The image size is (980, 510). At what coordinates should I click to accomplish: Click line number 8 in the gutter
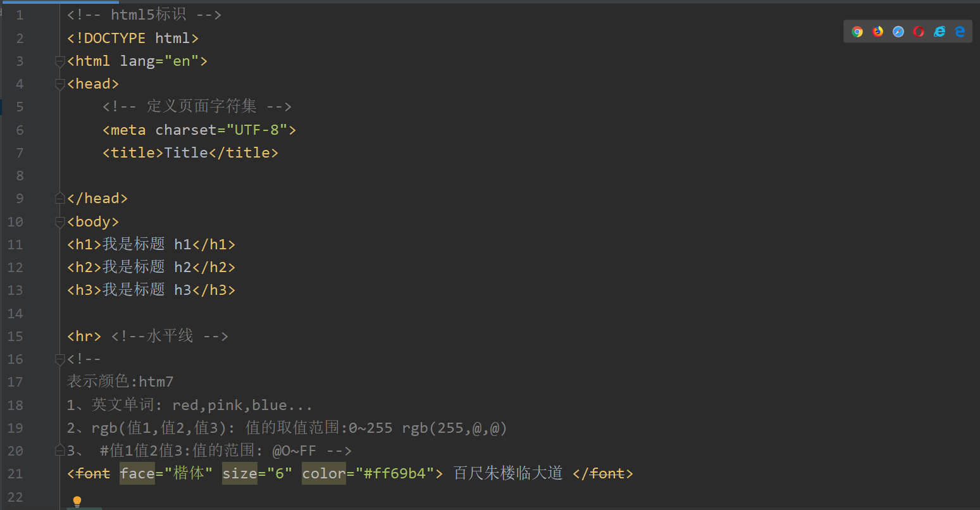(20, 176)
